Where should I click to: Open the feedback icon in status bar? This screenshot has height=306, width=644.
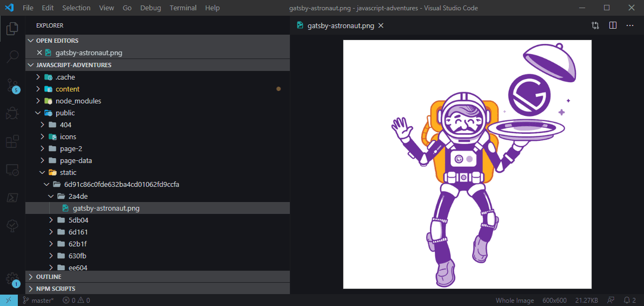point(611,300)
